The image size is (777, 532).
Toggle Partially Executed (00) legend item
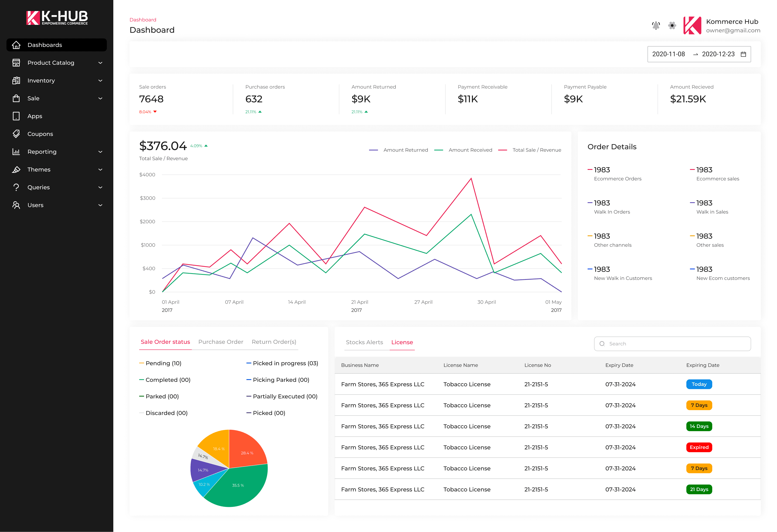(282, 396)
